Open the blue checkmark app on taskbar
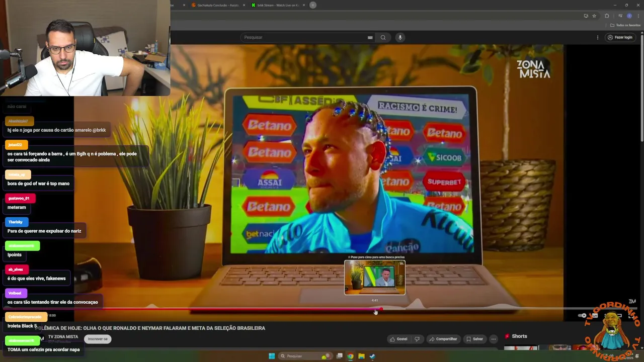Viewport: 644px width, 362px height. pos(372,356)
